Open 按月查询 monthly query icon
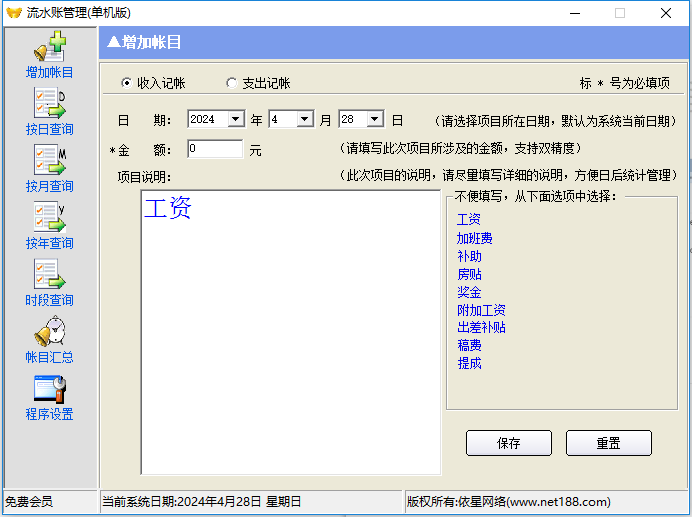692x517 pixels. pos(49,161)
